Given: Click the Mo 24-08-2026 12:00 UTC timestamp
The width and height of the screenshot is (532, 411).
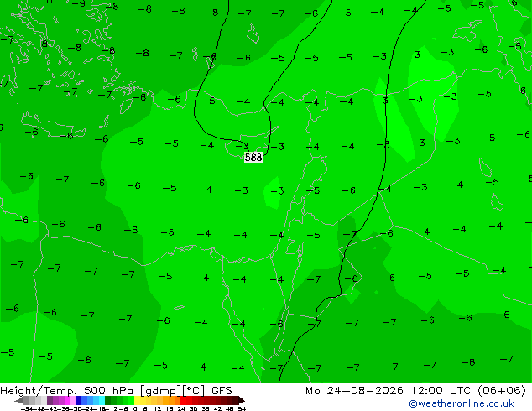Looking at the screenshot, I should (x=415, y=391).
